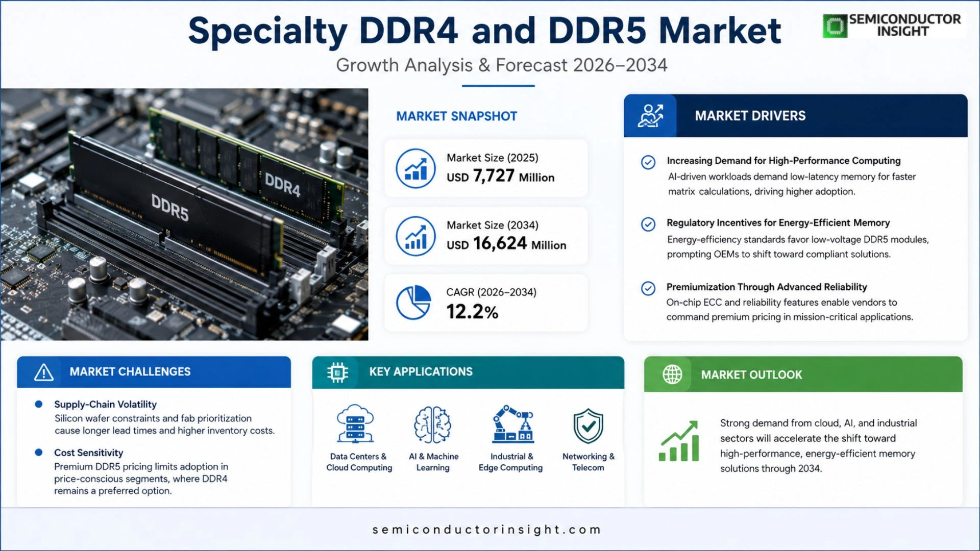Image resolution: width=980 pixels, height=551 pixels.
Task: Click the Supply-Chain Volatility heading
Action: pyautogui.click(x=105, y=404)
